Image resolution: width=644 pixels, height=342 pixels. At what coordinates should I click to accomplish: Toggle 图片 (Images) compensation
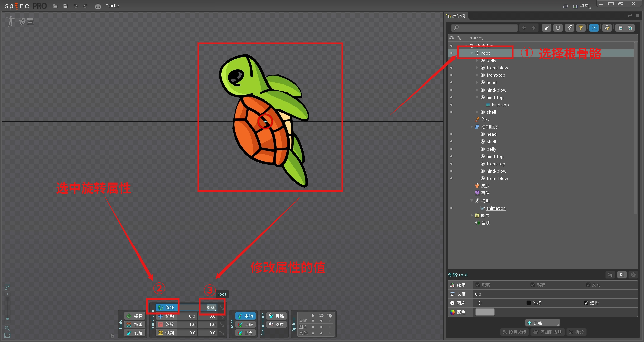click(277, 324)
